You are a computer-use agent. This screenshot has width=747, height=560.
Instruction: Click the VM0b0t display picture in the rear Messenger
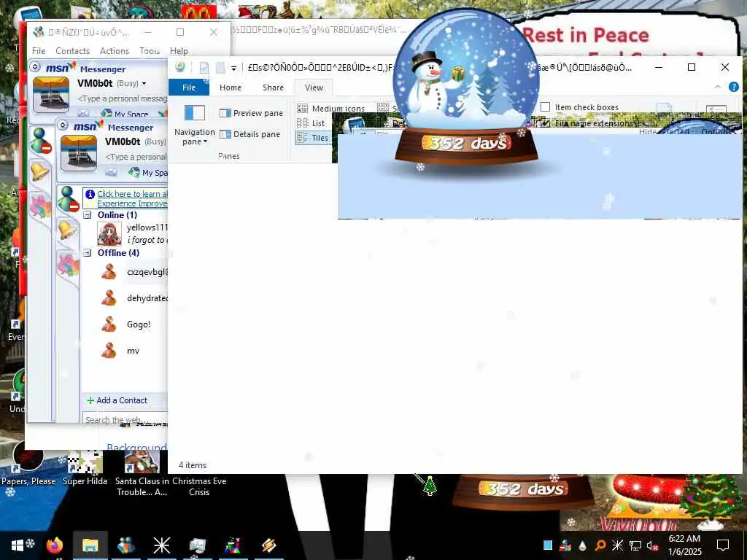(50, 94)
